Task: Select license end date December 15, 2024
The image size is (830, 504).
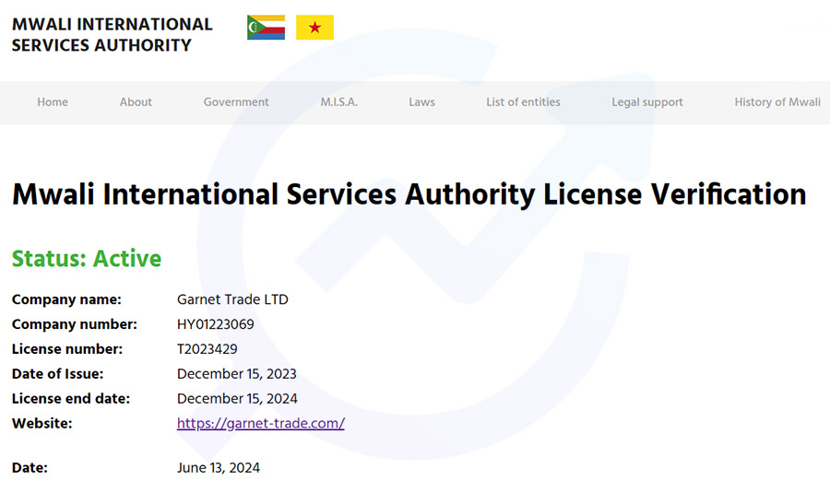Action: pos(237,399)
